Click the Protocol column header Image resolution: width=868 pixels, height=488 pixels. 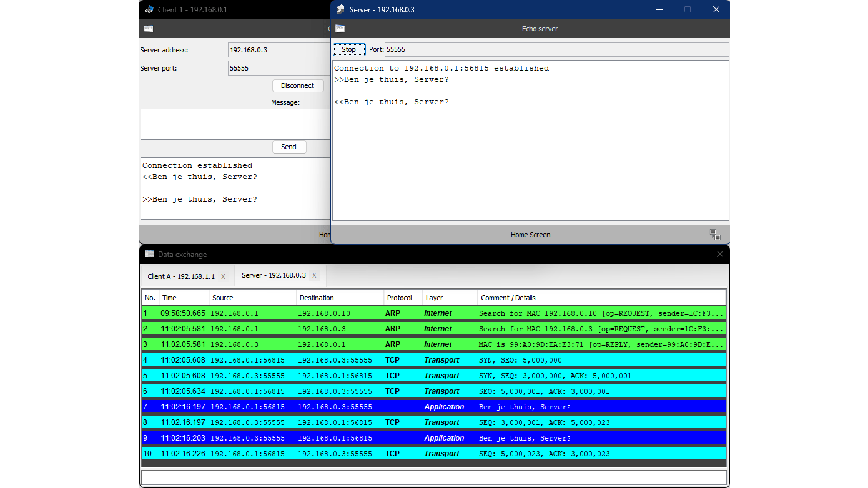(403, 298)
